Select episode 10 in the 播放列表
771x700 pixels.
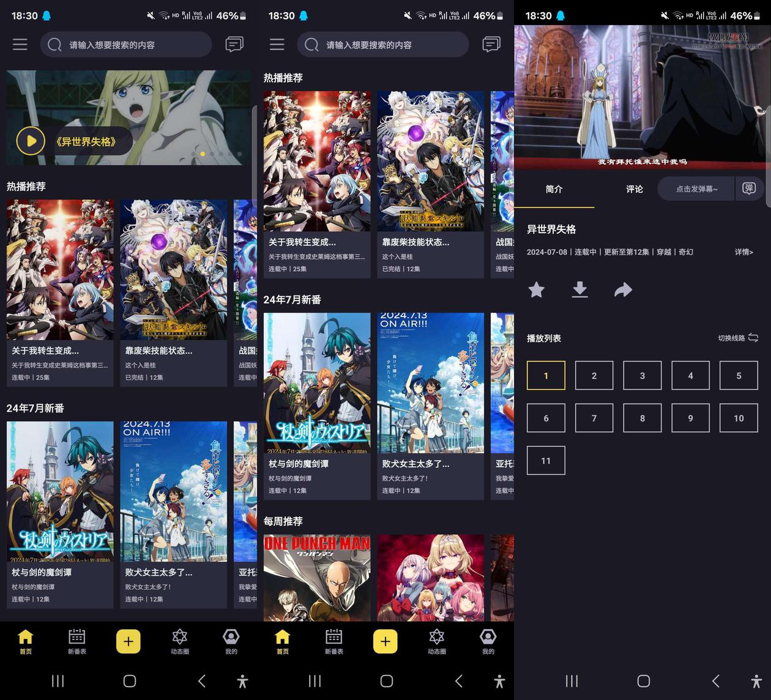(739, 418)
